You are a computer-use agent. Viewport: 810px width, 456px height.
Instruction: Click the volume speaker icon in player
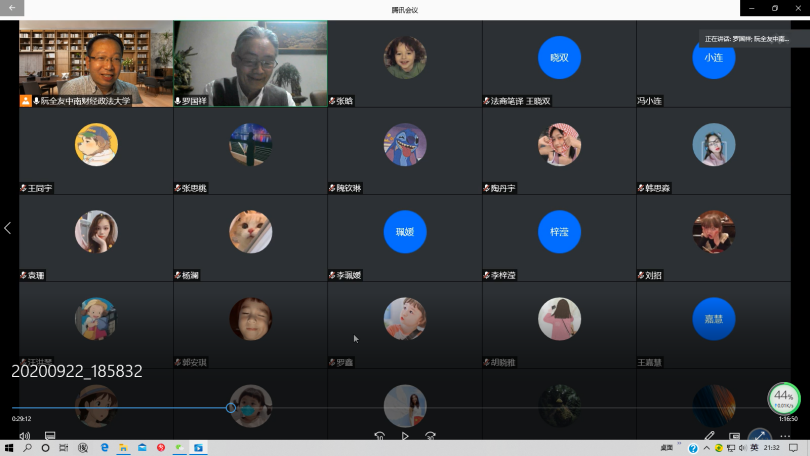point(24,436)
